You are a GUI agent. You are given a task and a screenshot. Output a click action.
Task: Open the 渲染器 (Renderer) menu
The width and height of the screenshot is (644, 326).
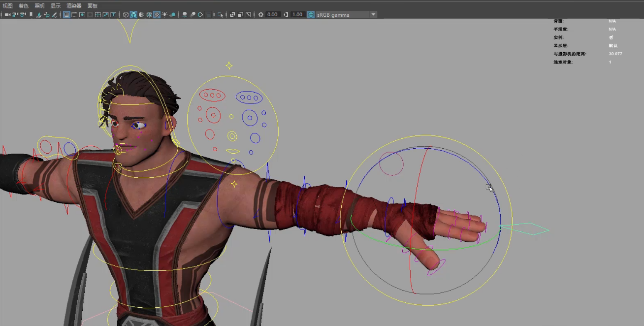point(74,6)
